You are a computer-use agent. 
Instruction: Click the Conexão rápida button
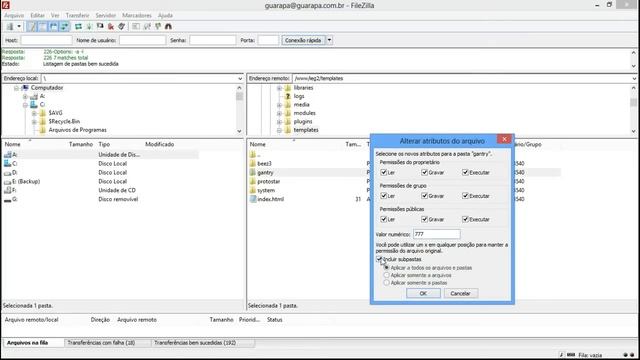point(303,40)
